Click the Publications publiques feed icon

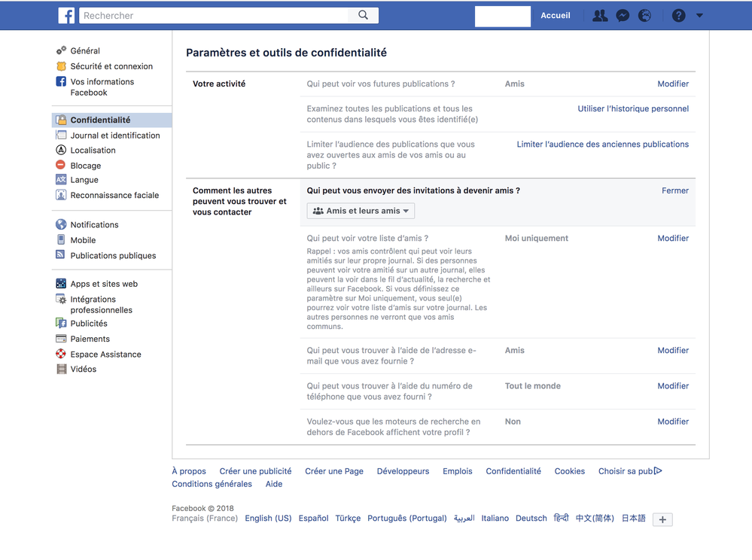tap(60, 254)
